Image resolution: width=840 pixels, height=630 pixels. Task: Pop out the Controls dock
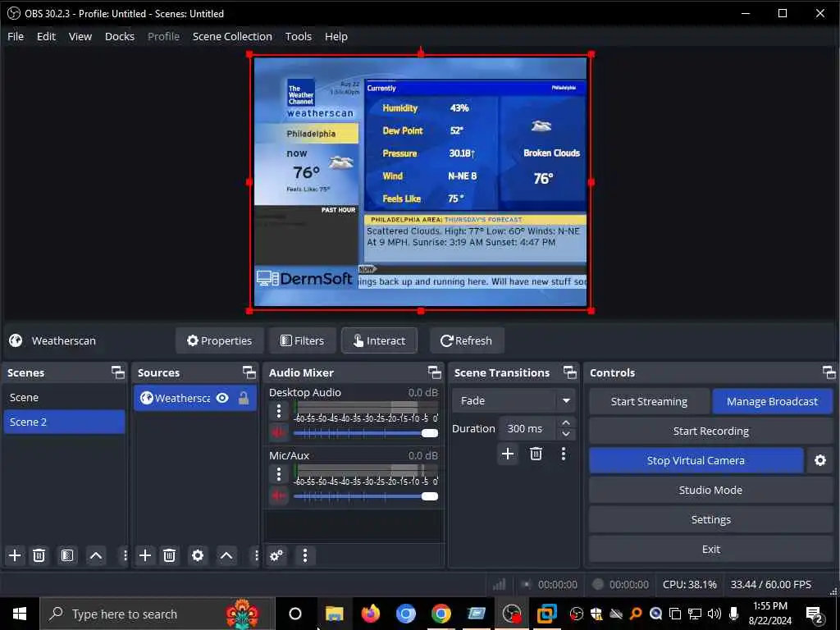coord(829,372)
